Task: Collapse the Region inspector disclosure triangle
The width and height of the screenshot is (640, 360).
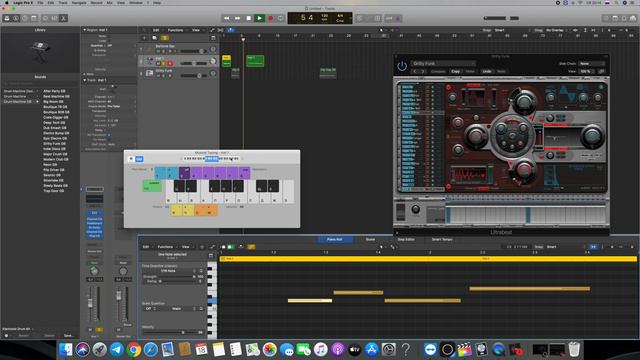Action: (84, 30)
